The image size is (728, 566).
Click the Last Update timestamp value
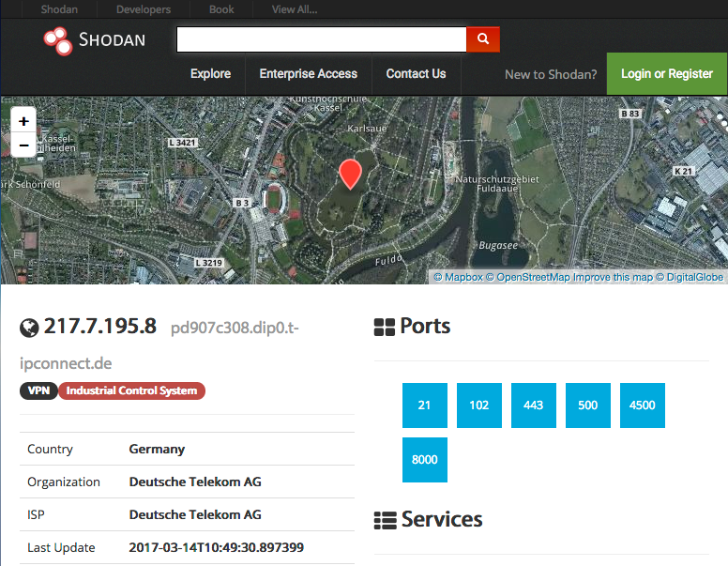[x=217, y=547]
